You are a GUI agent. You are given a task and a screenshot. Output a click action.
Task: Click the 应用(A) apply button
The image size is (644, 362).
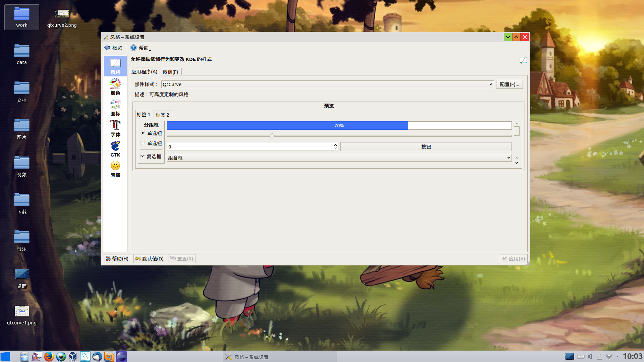click(514, 259)
